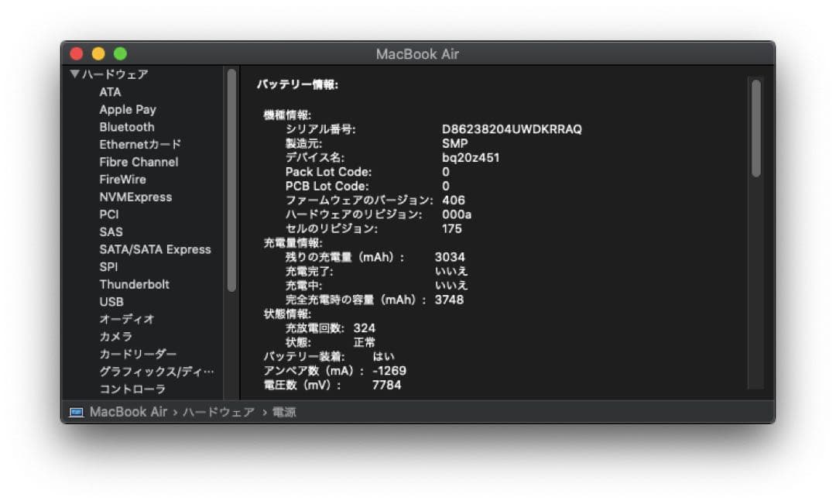Viewport: 836px width, 504px height.
Task: Click the manufacturer value SMP
Action: [x=455, y=143]
